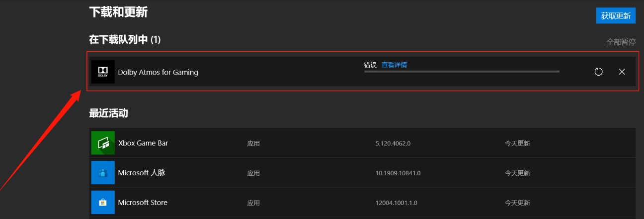Click 今天更新 in the Xbox Game Bar row
This screenshot has height=219, width=644.
[517, 143]
